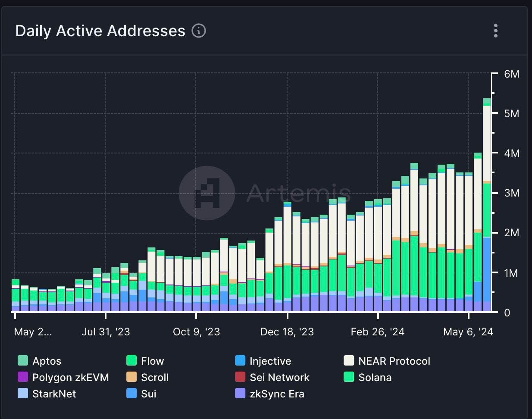The height and width of the screenshot is (419, 532).
Task: Open the three-dot chart options menu
Action: click(496, 31)
